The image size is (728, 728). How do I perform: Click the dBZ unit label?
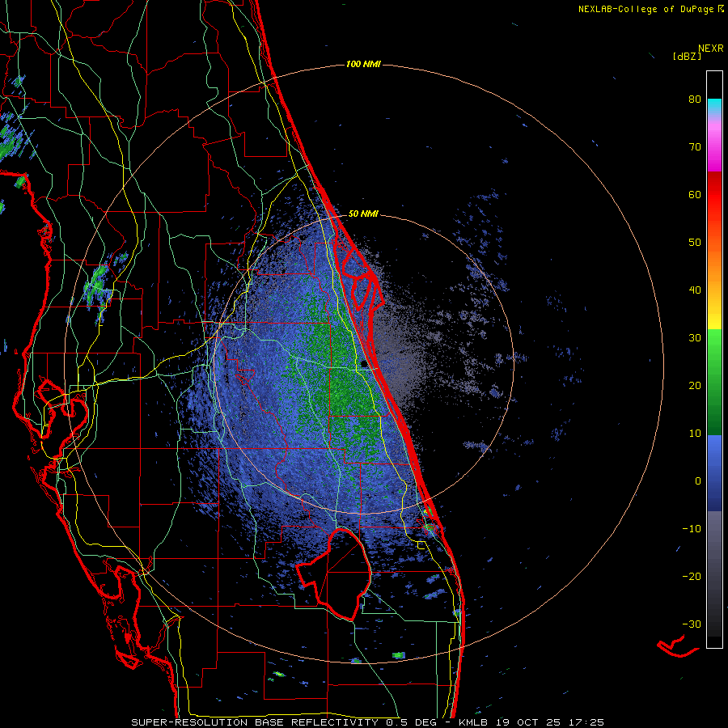click(x=687, y=56)
